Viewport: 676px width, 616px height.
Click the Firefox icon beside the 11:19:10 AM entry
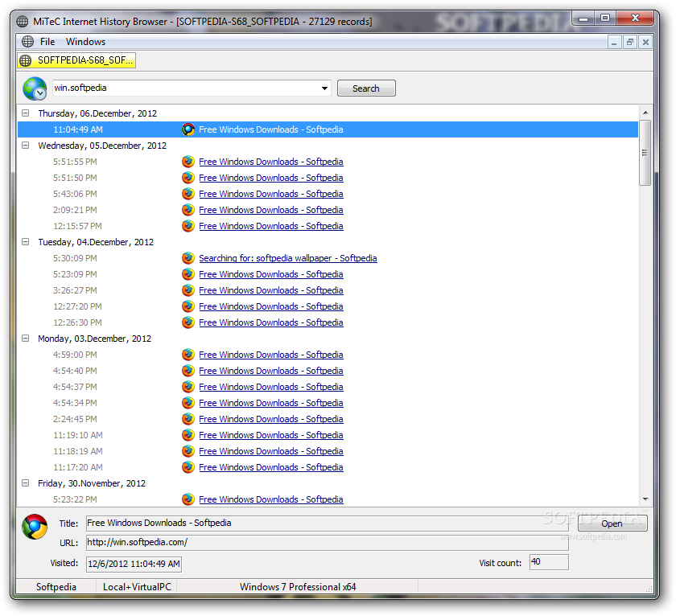pos(188,435)
